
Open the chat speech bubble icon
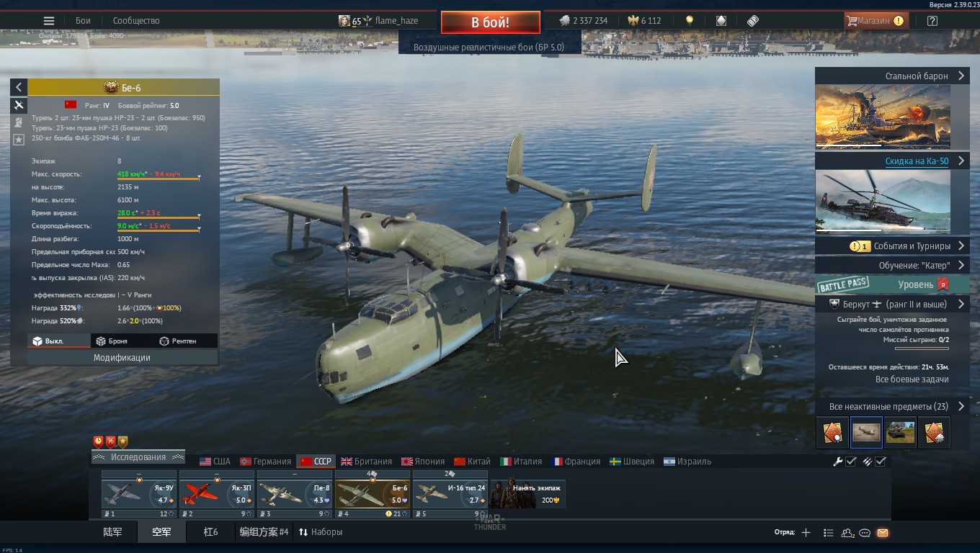tap(865, 533)
